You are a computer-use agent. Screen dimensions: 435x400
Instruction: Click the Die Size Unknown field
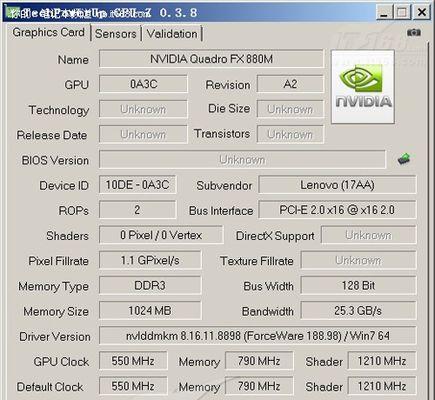click(290, 109)
